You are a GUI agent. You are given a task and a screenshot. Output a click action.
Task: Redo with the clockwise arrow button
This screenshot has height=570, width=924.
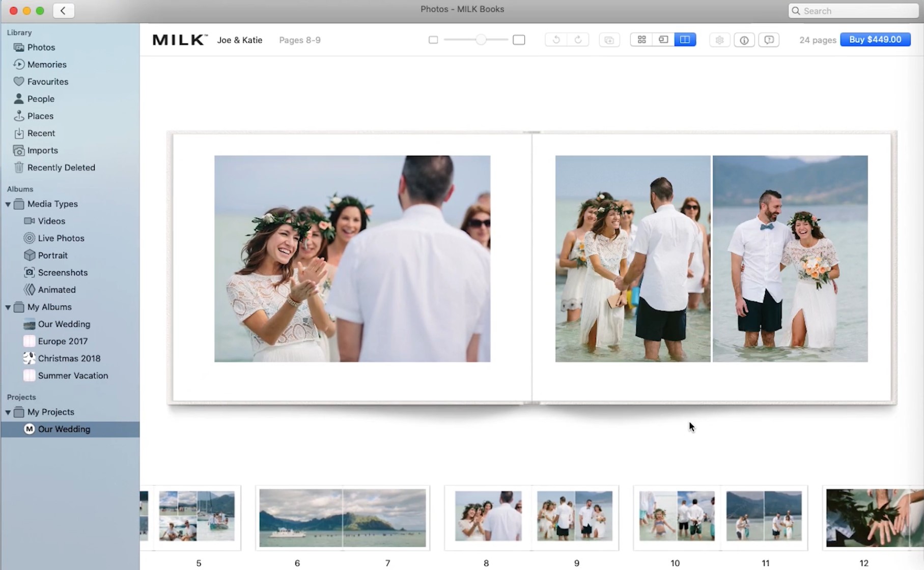click(578, 40)
